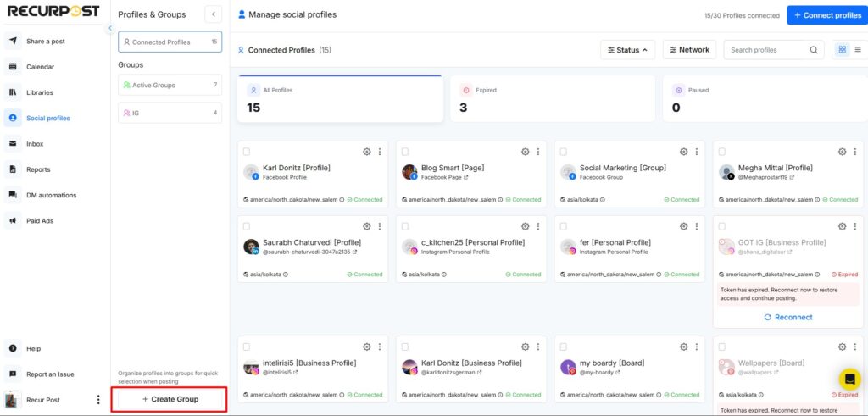
Task: Filter by Expired profiles card
Action: tap(553, 98)
